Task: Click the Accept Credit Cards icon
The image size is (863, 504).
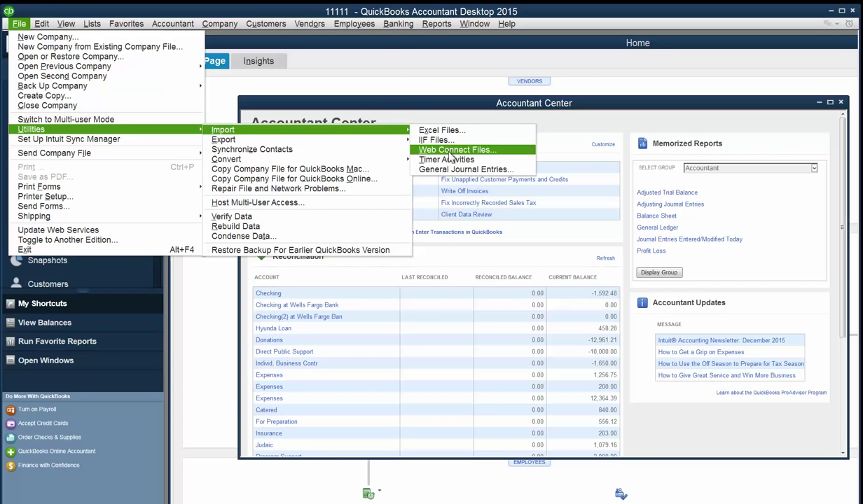Action: (11, 423)
